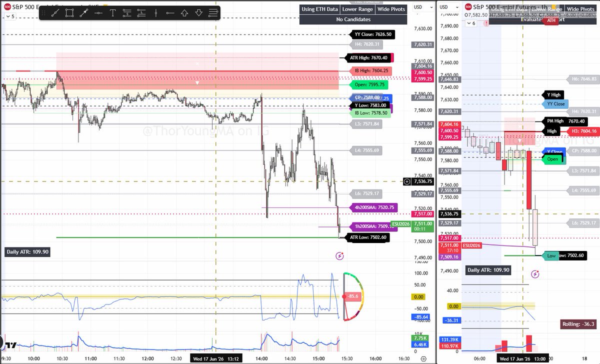
Task: Select the long position tool (L lines)
Action: click(141, 12)
